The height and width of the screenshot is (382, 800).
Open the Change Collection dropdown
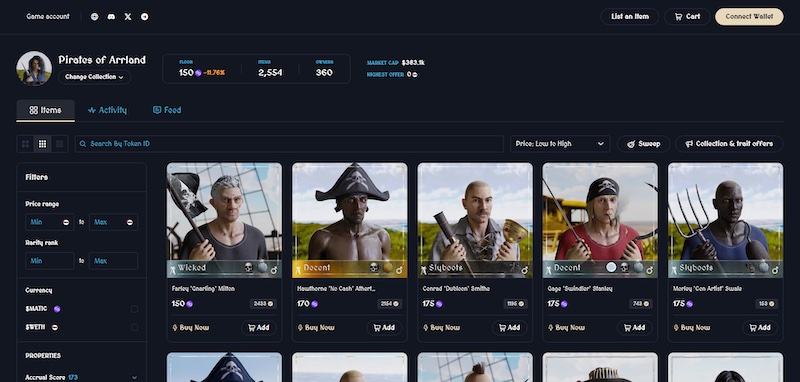94,77
